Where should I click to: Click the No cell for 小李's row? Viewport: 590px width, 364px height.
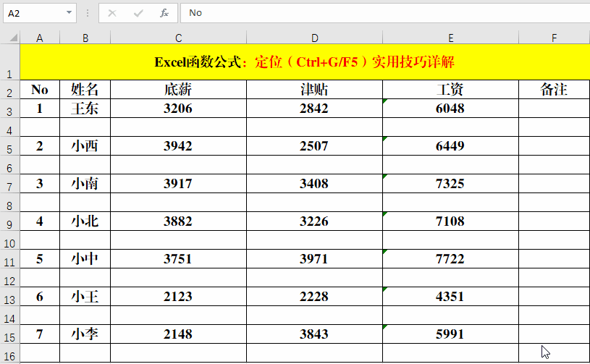[x=40, y=334]
